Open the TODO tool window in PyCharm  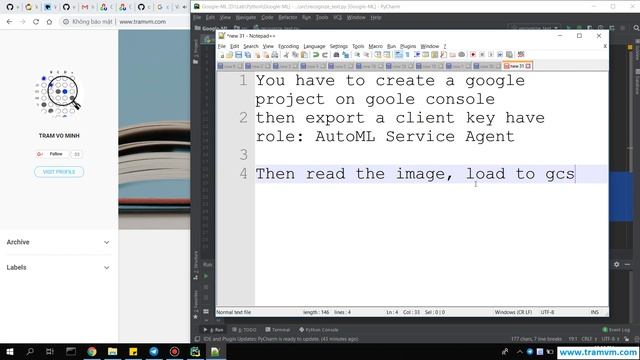coord(244,329)
